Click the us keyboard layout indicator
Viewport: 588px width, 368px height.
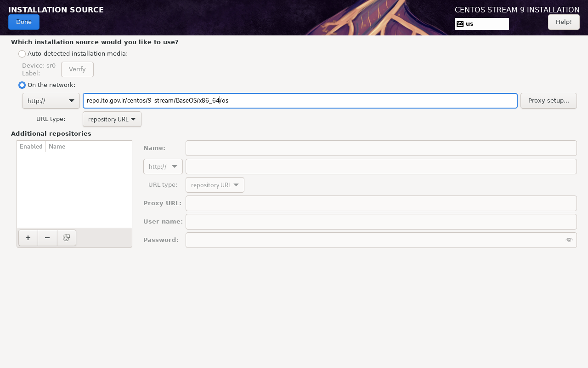click(x=482, y=24)
